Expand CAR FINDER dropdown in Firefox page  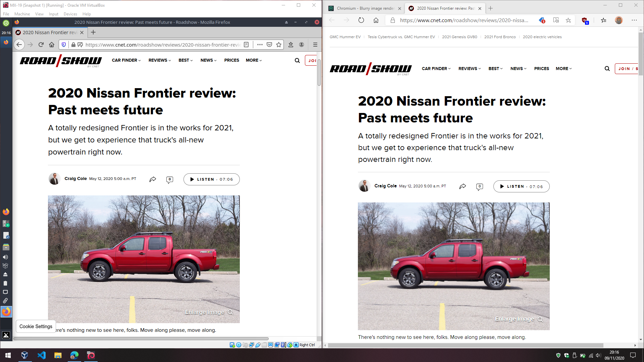[126, 60]
